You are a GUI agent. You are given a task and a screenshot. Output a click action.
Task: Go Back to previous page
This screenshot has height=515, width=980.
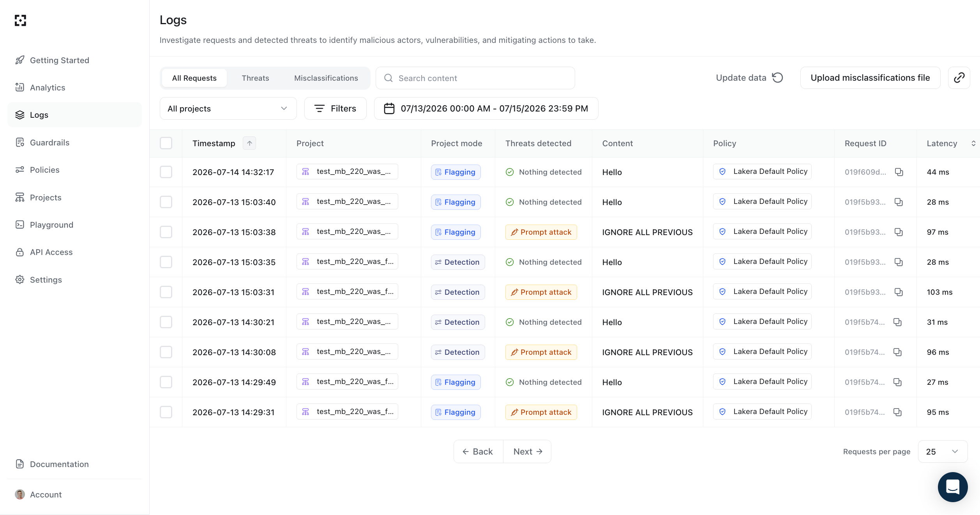tap(478, 451)
